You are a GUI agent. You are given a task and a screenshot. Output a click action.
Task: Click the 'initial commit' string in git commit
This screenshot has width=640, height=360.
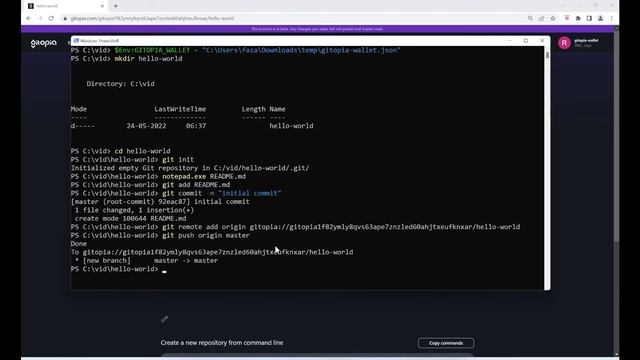point(250,193)
